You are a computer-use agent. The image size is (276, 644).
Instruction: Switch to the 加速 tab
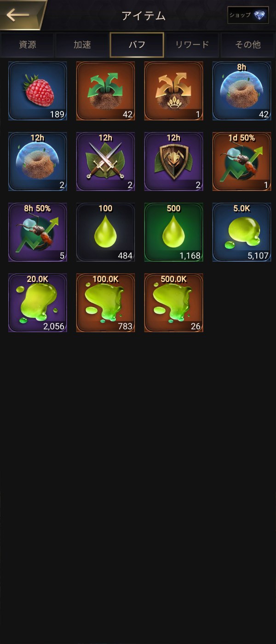coord(82,45)
